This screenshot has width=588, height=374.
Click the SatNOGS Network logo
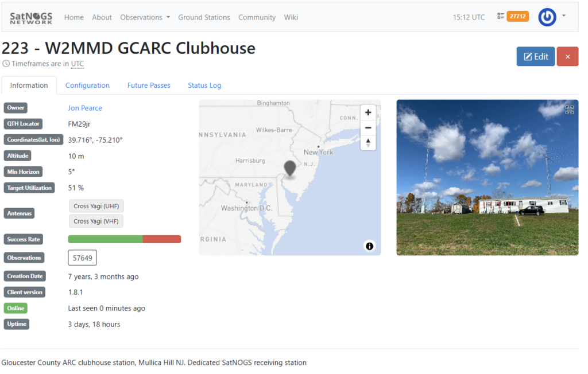tap(31, 17)
